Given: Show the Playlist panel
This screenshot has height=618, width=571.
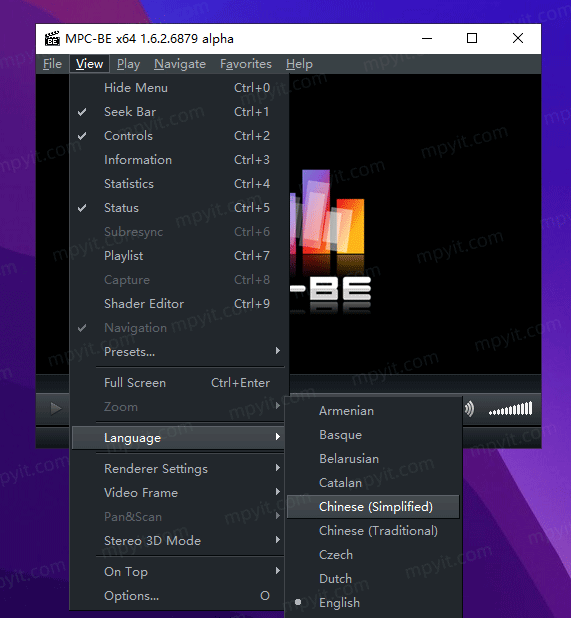Looking at the screenshot, I should point(179,256).
